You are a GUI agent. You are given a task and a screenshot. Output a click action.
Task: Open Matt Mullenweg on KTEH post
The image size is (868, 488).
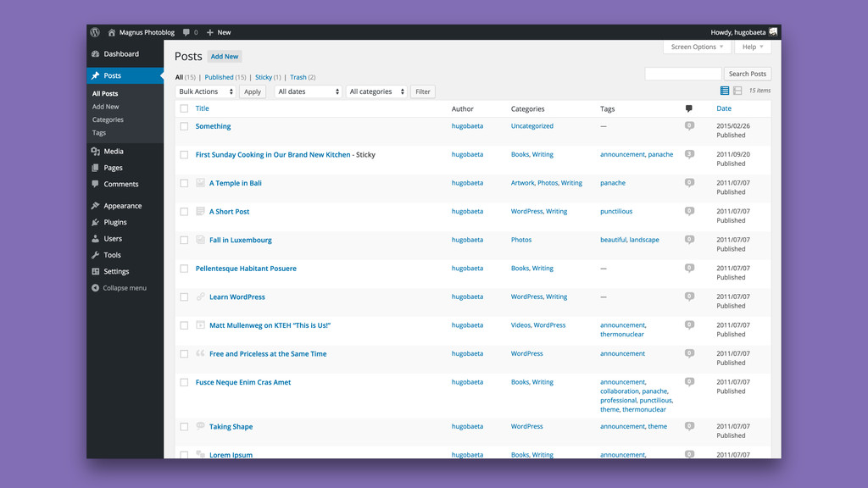270,325
